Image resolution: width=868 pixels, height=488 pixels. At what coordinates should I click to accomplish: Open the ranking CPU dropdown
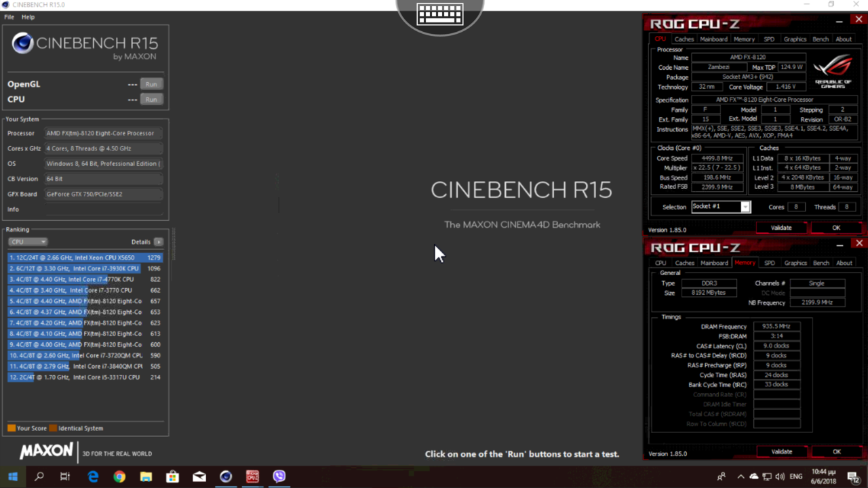[27, 241]
